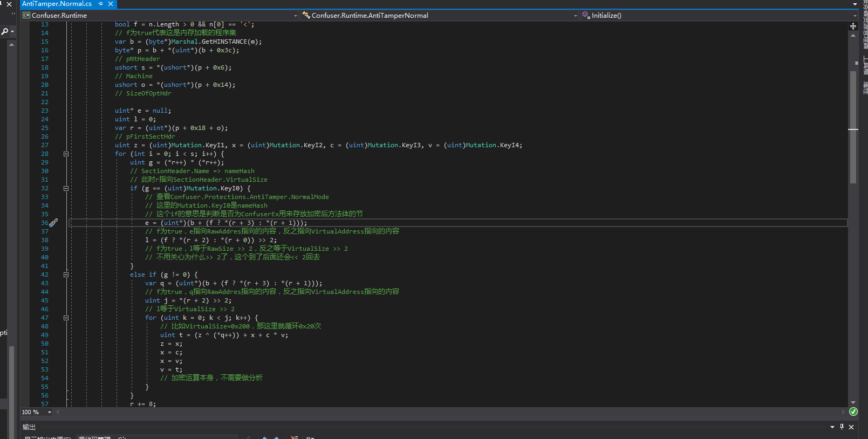This screenshot has height=439, width=868.
Task: Collapse the for loop at line 28
Action: coord(66,154)
